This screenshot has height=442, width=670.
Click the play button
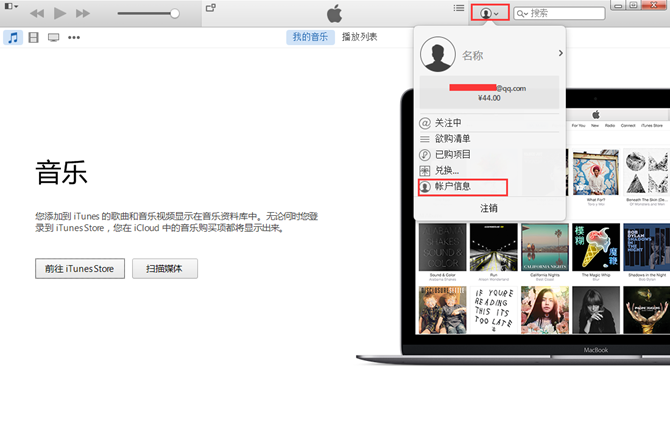point(60,13)
